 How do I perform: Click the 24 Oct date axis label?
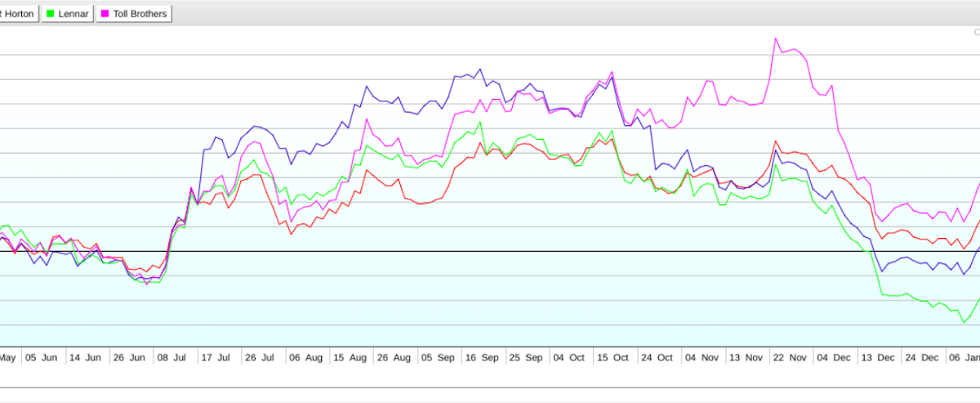coord(657,357)
